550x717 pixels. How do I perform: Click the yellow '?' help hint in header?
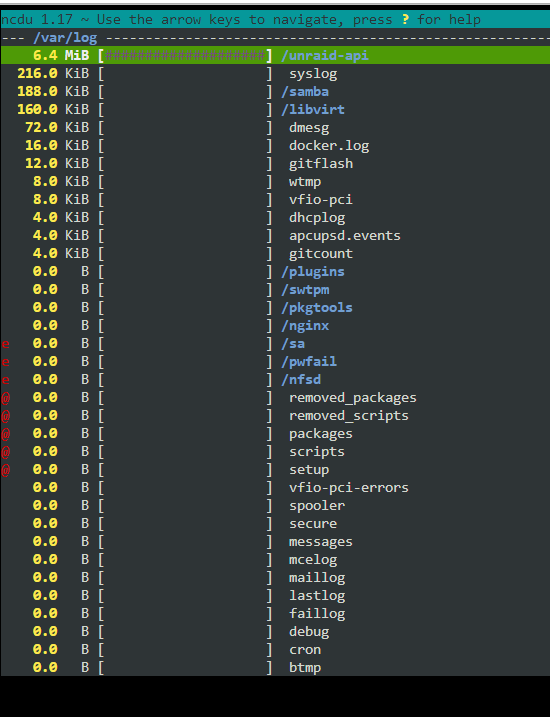(x=405, y=20)
